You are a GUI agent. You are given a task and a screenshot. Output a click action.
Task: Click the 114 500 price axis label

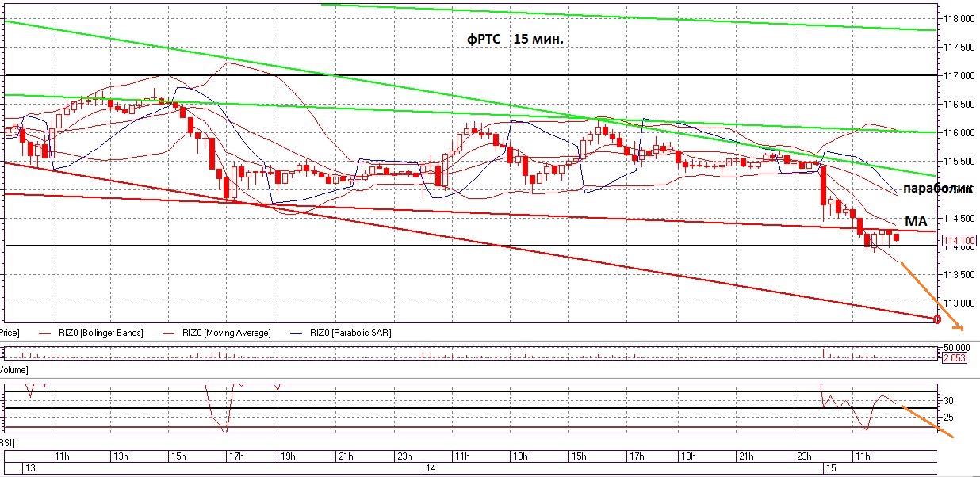click(958, 218)
